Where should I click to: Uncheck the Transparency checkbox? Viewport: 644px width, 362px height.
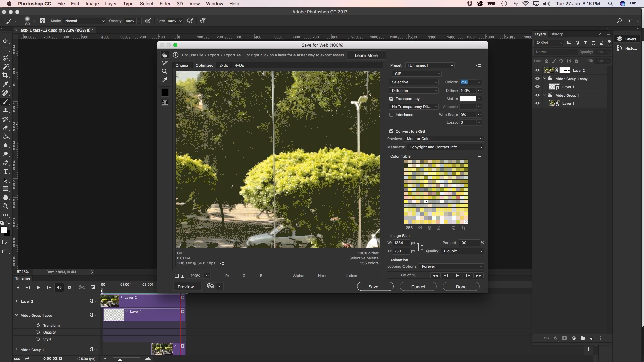[x=391, y=99]
